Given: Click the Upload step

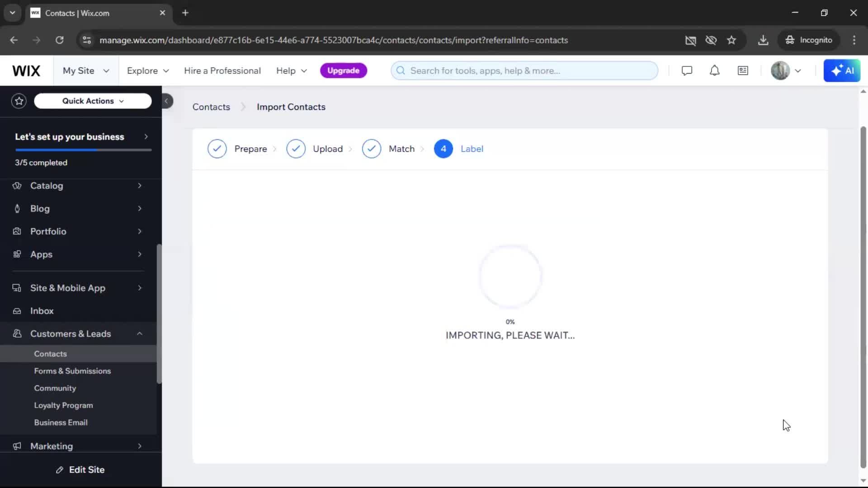Looking at the screenshot, I should click(x=315, y=149).
